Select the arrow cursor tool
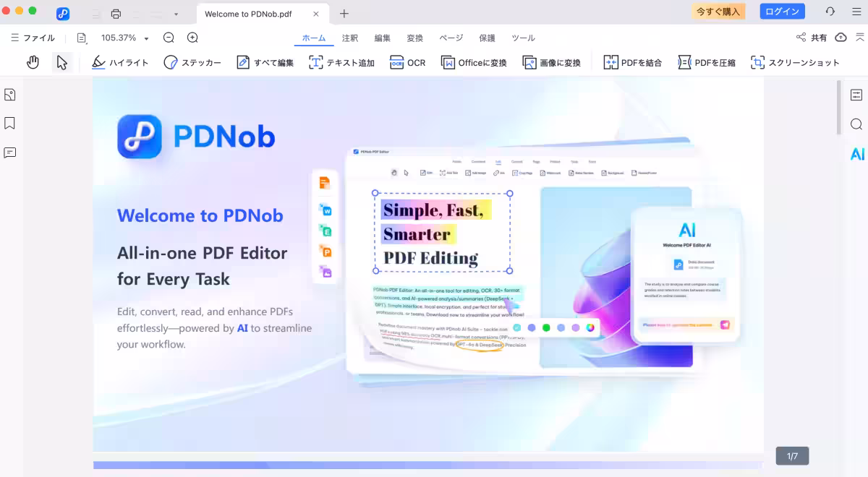The image size is (868, 477). tap(62, 63)
